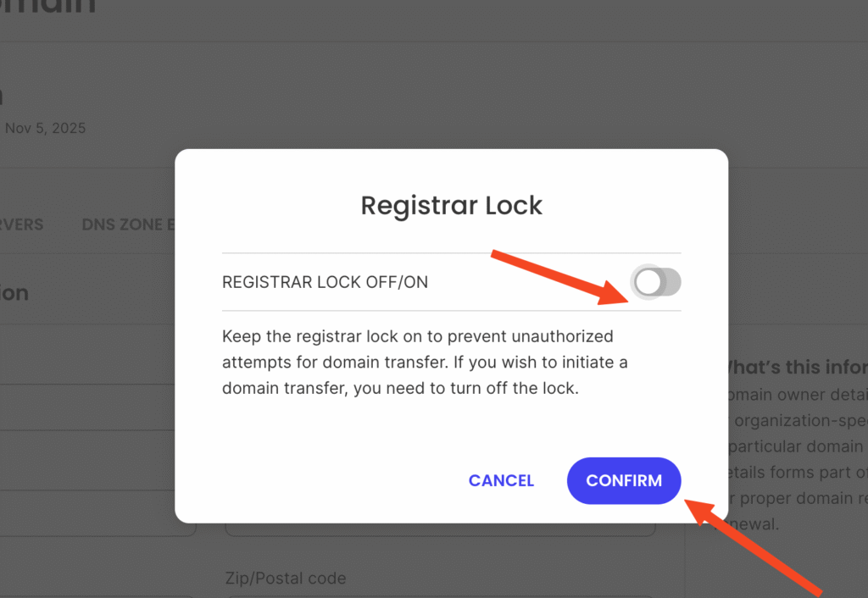
Task: Click the "Nov 5, 2025" date text
Action: pos(45,129)
